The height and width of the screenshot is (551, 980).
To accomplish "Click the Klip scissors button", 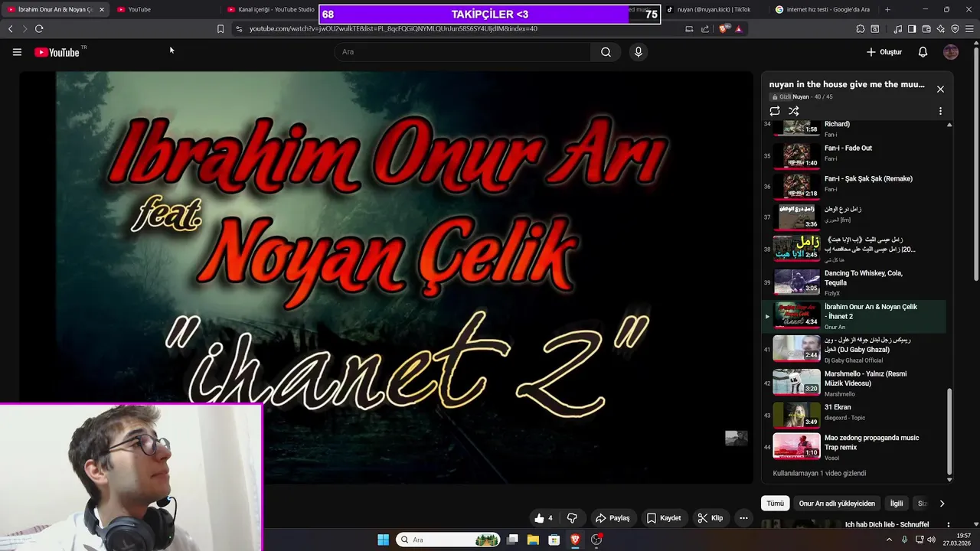I will (710, 518).
